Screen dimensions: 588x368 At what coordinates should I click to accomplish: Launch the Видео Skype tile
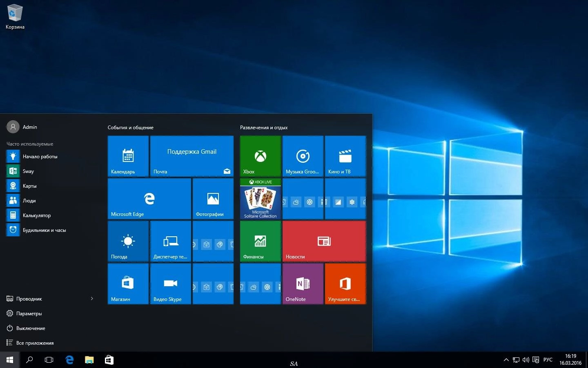[x=171, y=284]
